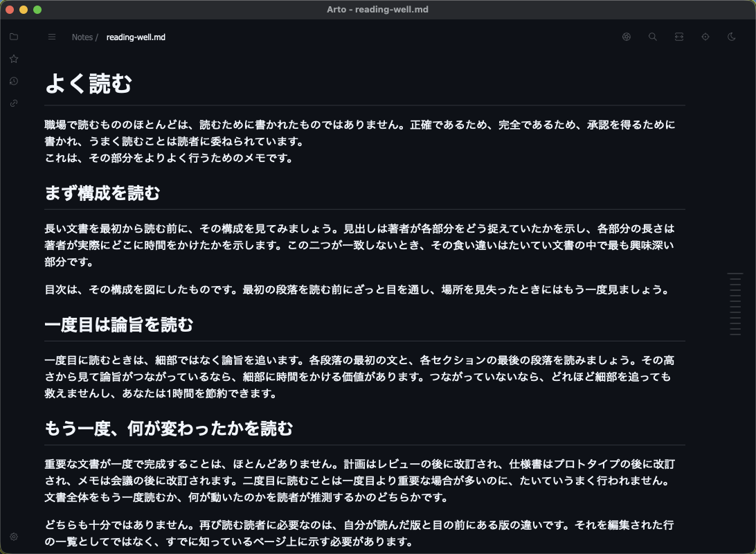Click the reading-well.md breadcrumb file name
The width and height of the screenshot is (756, 554).
pyautogui.click(x=136, y=37)
